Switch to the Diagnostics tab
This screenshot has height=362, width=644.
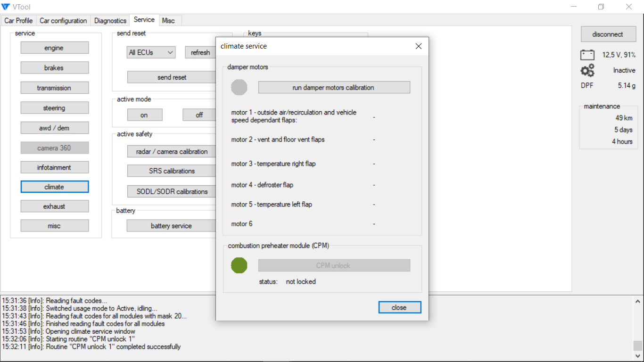110,21
